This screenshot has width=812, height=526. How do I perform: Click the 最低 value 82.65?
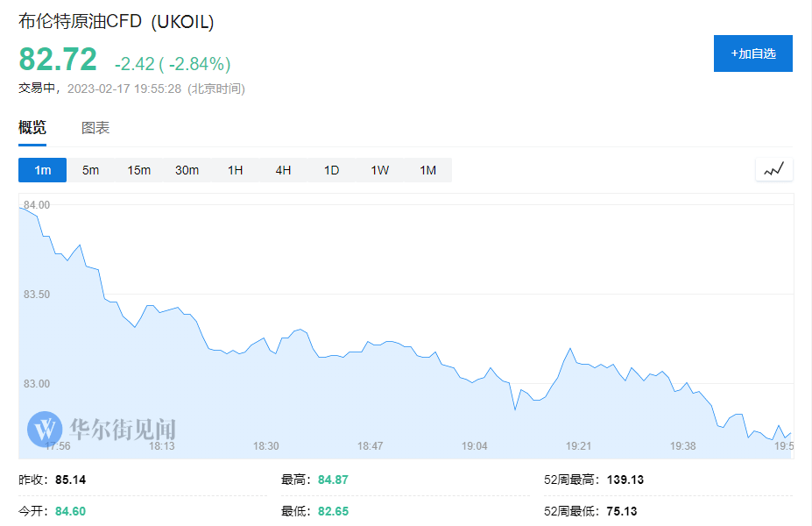(334, 508)
